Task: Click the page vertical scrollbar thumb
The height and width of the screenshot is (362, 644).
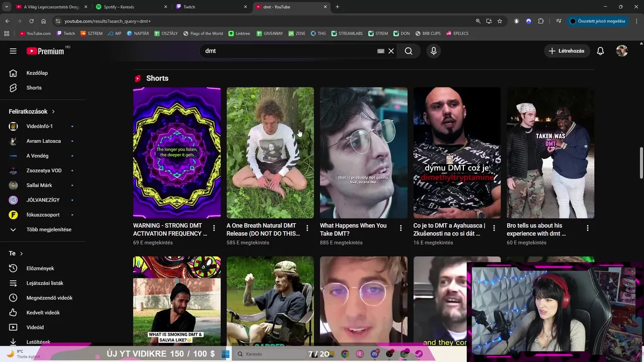Action: [641, 162]
